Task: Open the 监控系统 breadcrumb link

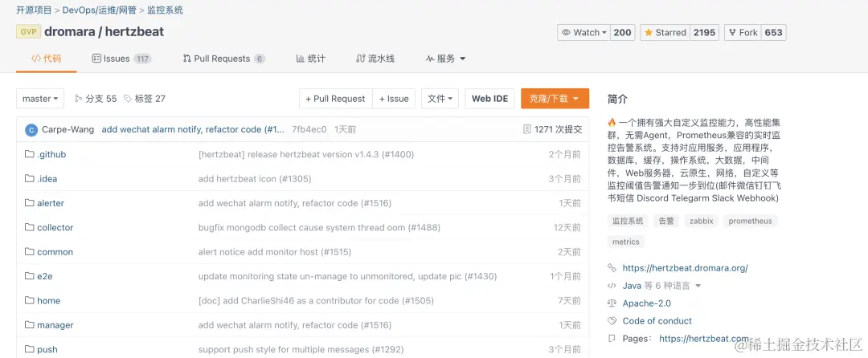Action: (165, 10)
